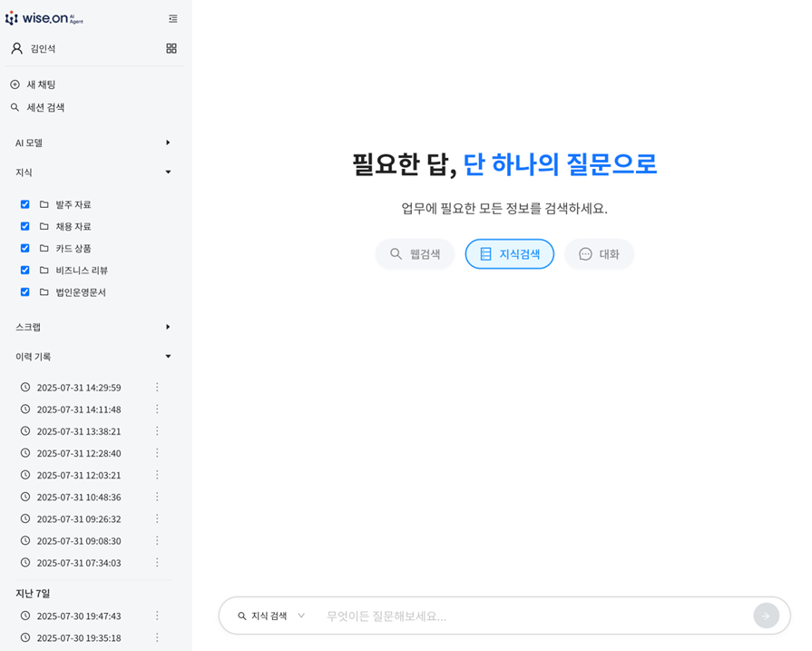Toggle the 법인운영문서 checkbox
This screenshot has height=651, width=812.
pos(24,292)
